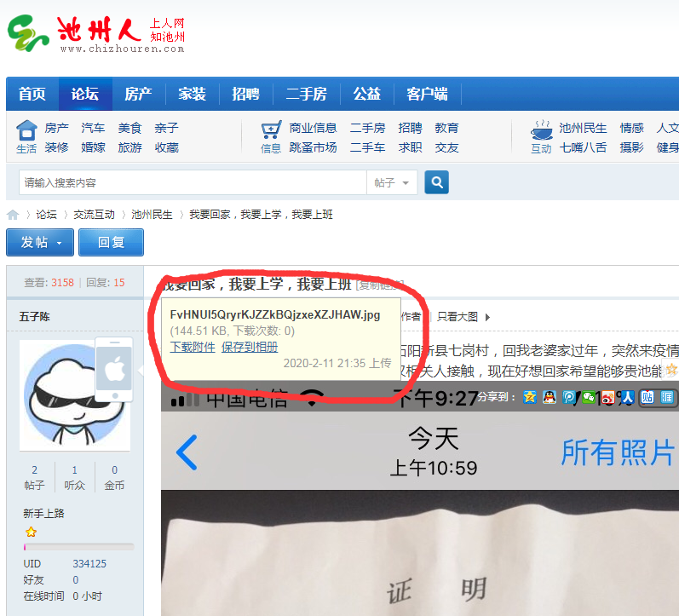679x616 pixels.
Task: Click 只看大图 link
Action: click(x=457, y=317)
